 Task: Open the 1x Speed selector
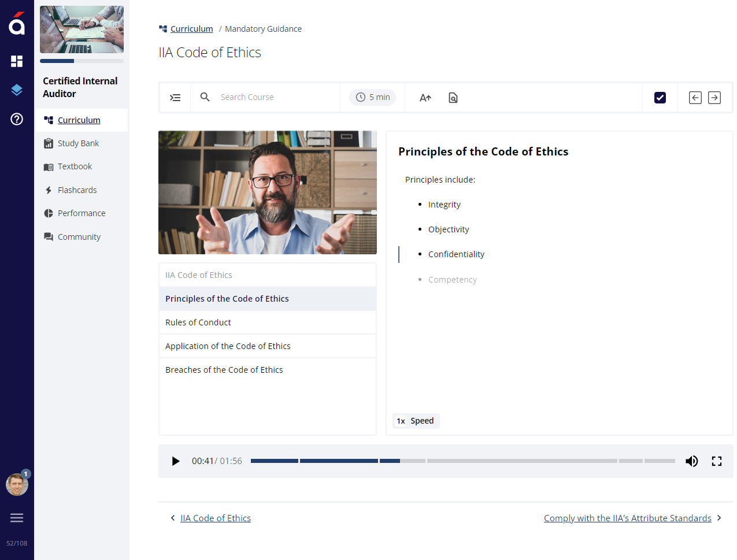416,421
